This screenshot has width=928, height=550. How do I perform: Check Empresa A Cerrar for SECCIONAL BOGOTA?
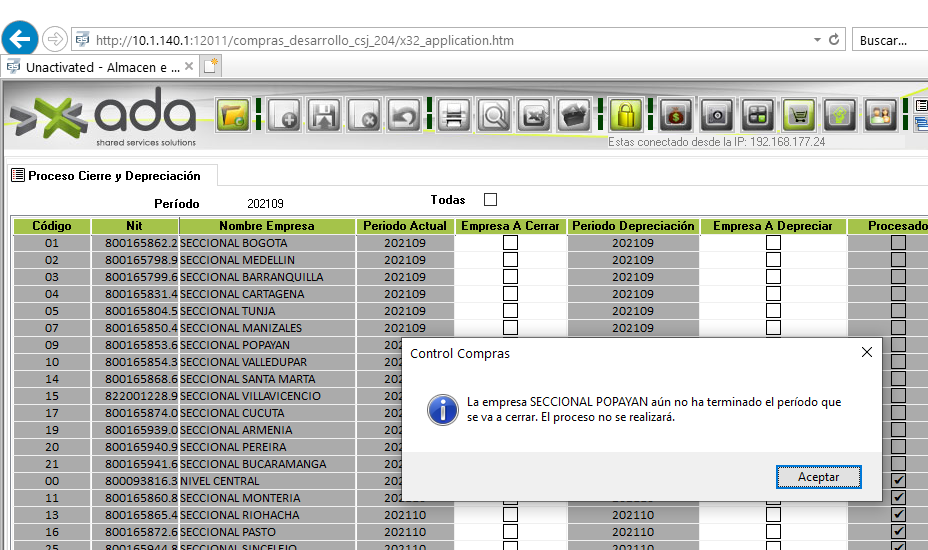coord(510,243)
